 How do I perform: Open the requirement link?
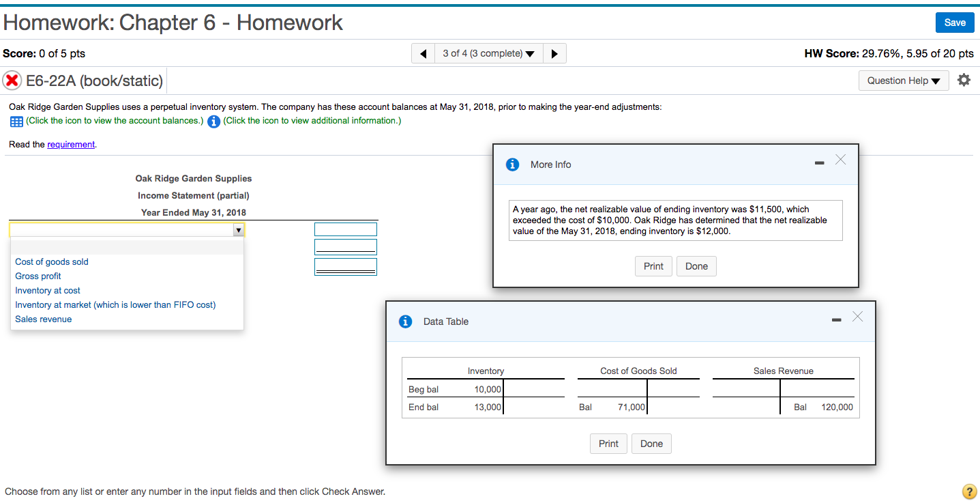point(70,144)
